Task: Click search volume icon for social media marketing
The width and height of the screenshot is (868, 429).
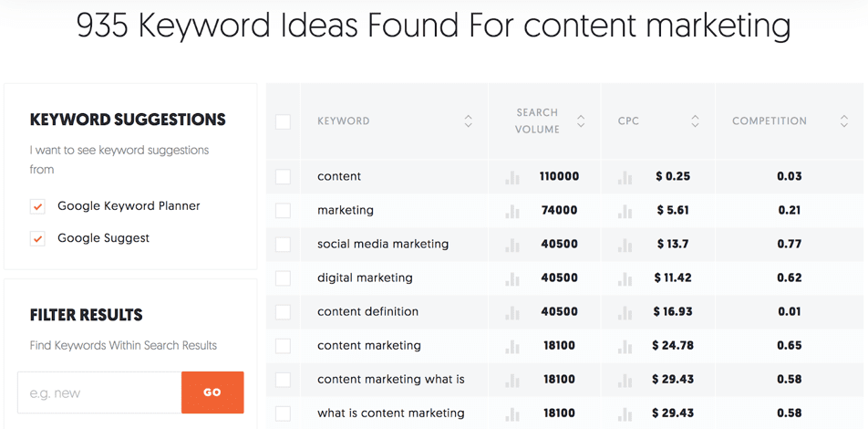Action: pyautogui.click(x=512, y=246)
